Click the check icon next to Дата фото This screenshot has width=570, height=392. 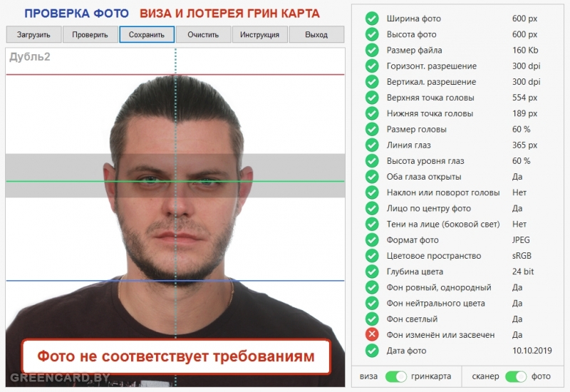(372, 351)
